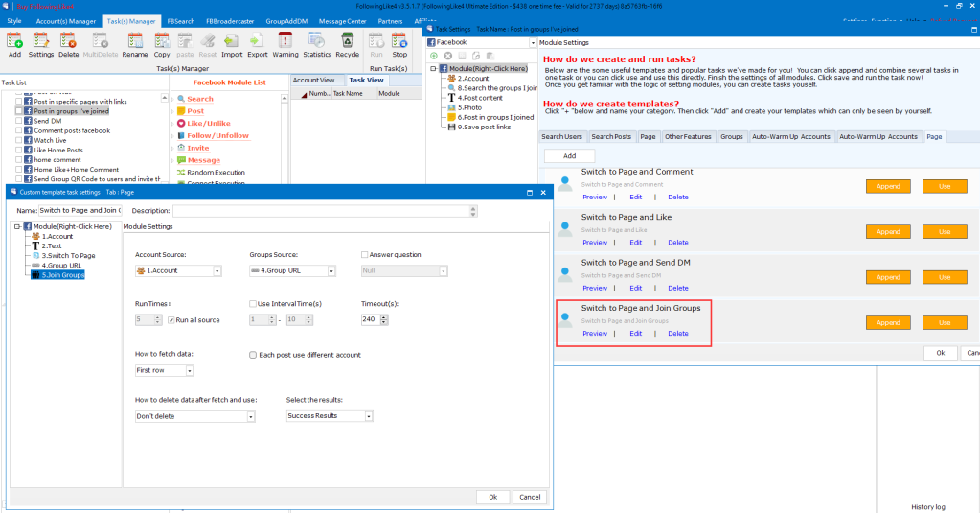Use the Switch to Page and Like template
The height and width of the screenshot is (513, 980).
pyautogui.click(x=945, y=232)
